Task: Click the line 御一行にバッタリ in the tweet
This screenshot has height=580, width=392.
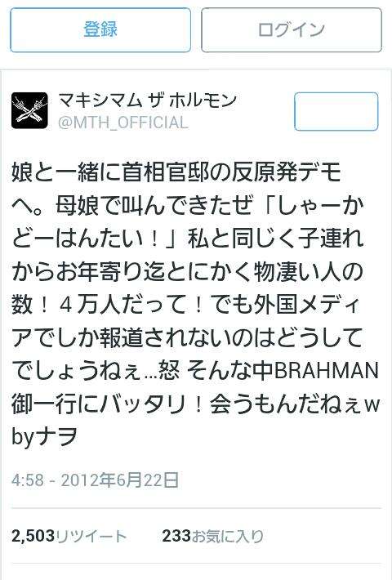Action: [x=99, y=404]
